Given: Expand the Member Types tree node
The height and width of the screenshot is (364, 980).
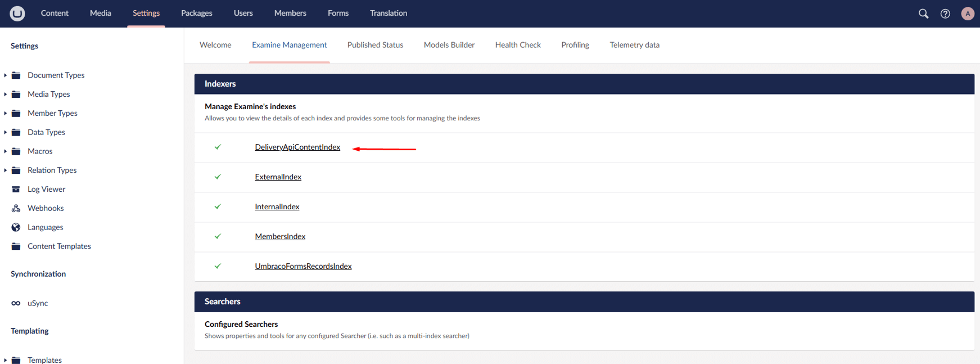Looking at the screenshot, I should (x=5, y=114).
